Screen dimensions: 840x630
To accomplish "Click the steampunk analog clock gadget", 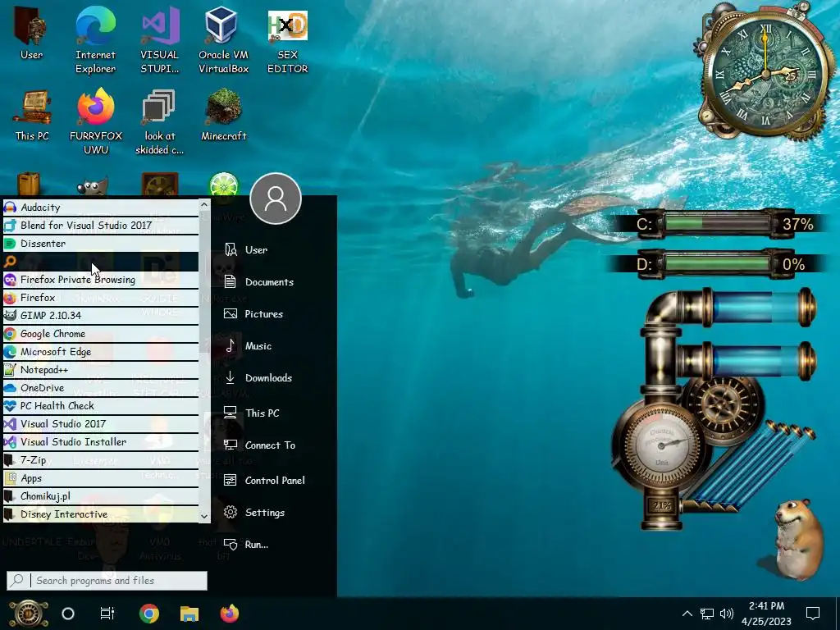I will point(765,74).
